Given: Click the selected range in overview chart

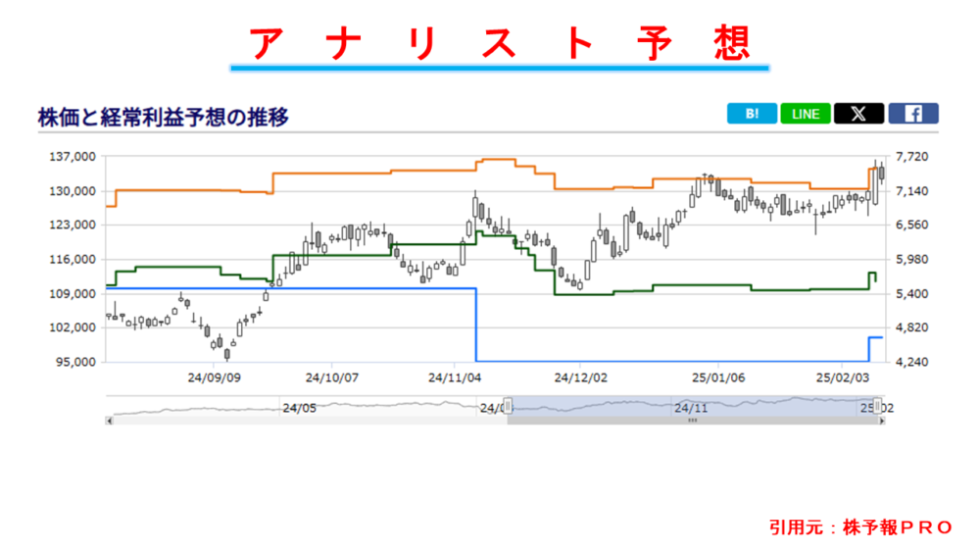Looking at the screenshot, I should [693, 406].
